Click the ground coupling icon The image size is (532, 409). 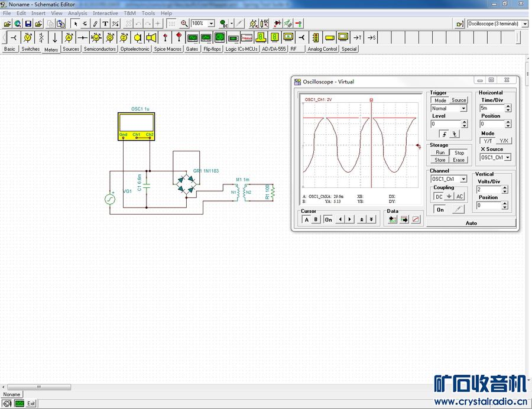point(449,196)
